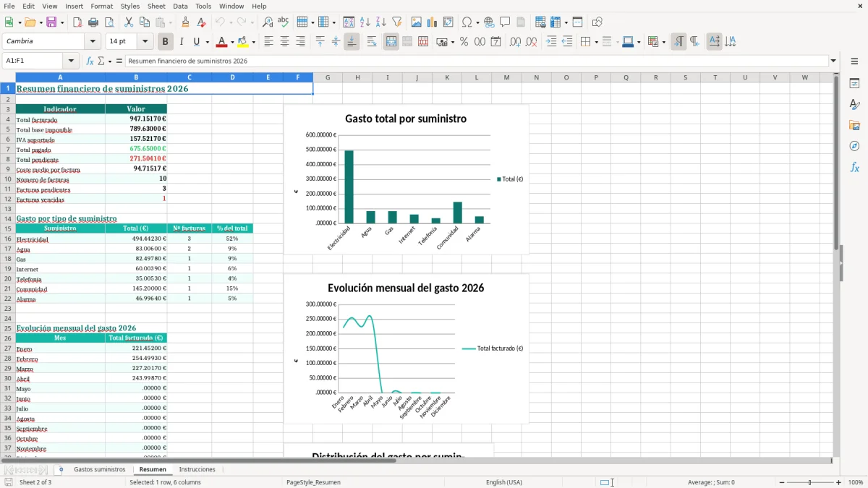The height and width of the screenshot is (488, 868).
Task: Run the spelling check
Action: point(283,22)
